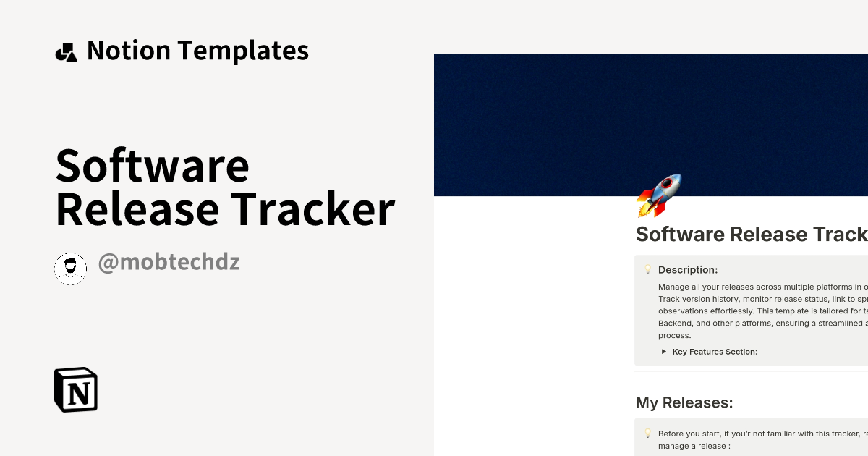The height and width of the screenshot is (456, 868).
Task: Click the rocket page icon
Action: click(660, 194)
